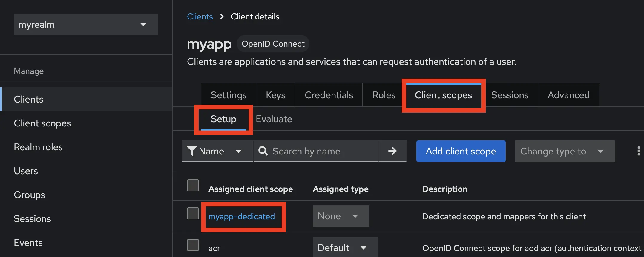Click the filter funnel icon
Screen dimensions: 644x257
pyautogui.click(x=191, y=151)
